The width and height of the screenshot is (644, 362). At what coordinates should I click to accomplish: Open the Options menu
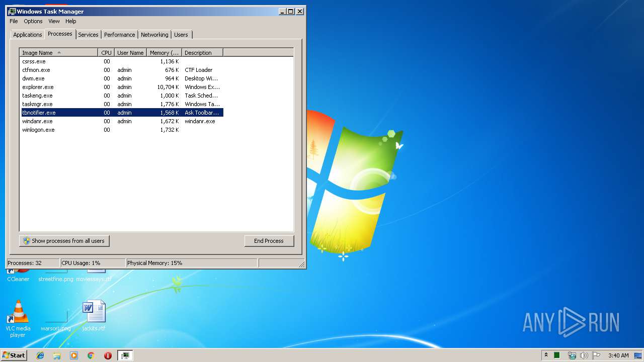pos(33,21)
